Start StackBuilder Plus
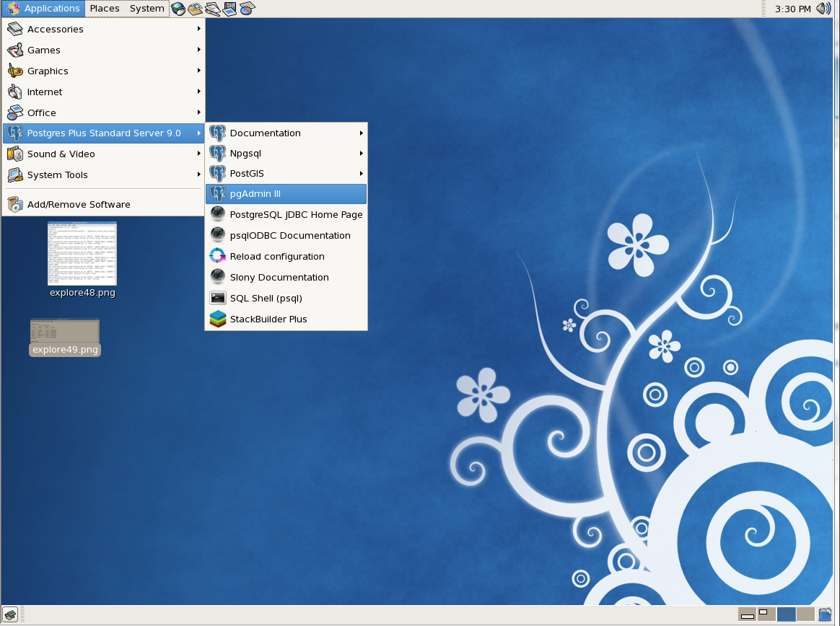 coord(286,319)
